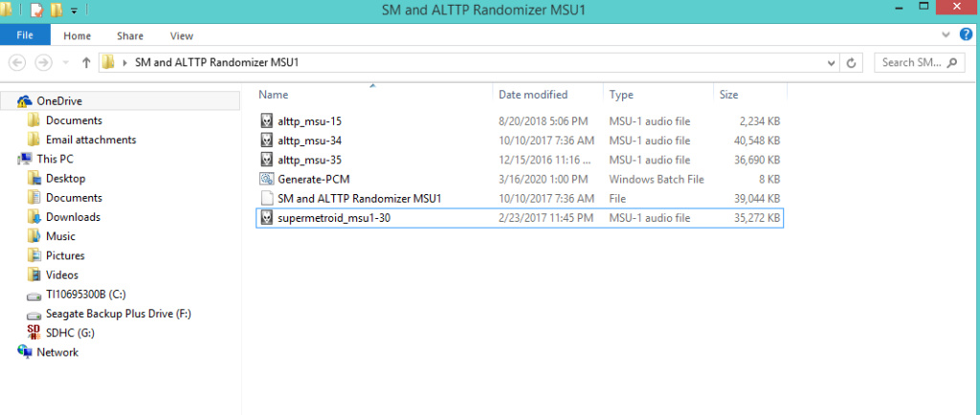
Task: Open Explorer Help question mark
Action: pyautogui.click(x=967, y=34)
